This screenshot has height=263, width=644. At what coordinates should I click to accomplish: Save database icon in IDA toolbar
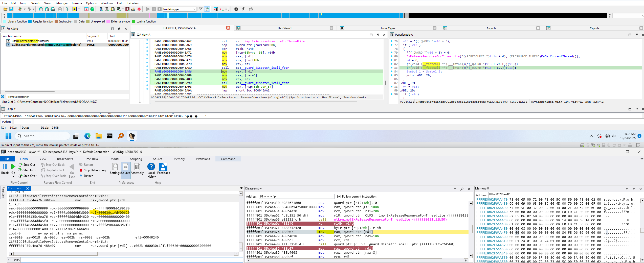(11, 9)
